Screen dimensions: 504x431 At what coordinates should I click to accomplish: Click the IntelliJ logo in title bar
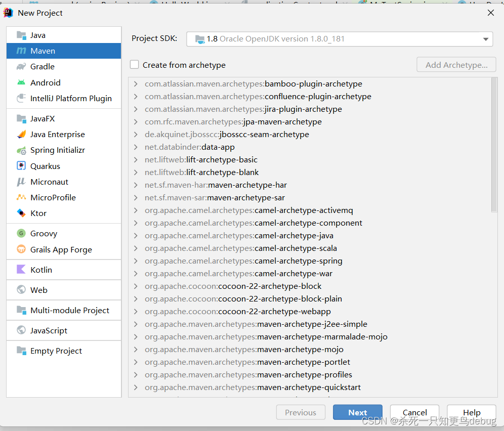point(8,13)
